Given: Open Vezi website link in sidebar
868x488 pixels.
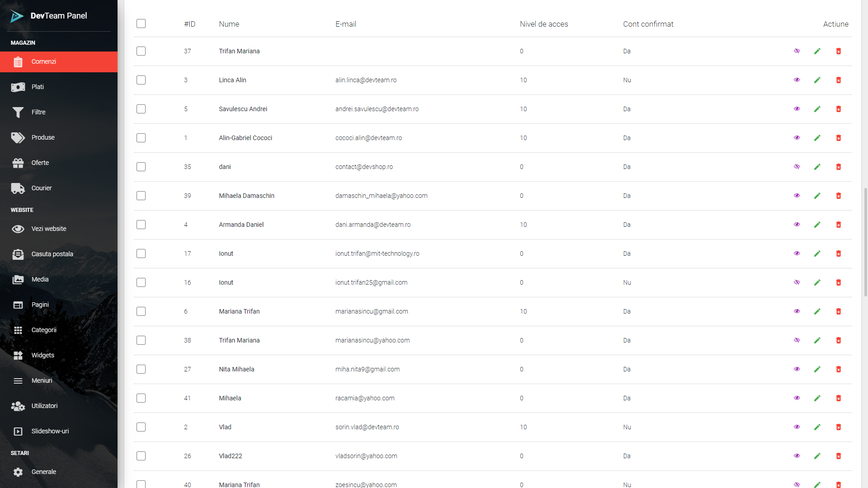Looking at the screenshot, I should pyautogui.click(x=49, y=229).
